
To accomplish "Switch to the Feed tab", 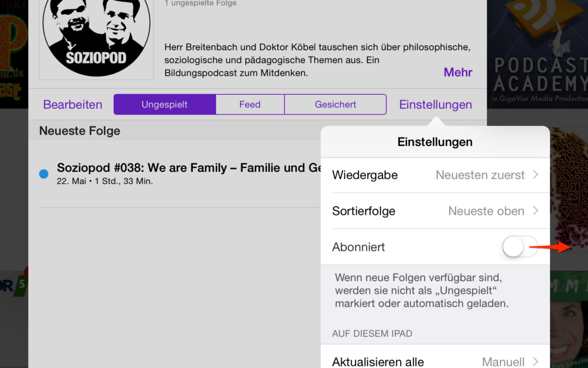I will (x=250, y=105).
